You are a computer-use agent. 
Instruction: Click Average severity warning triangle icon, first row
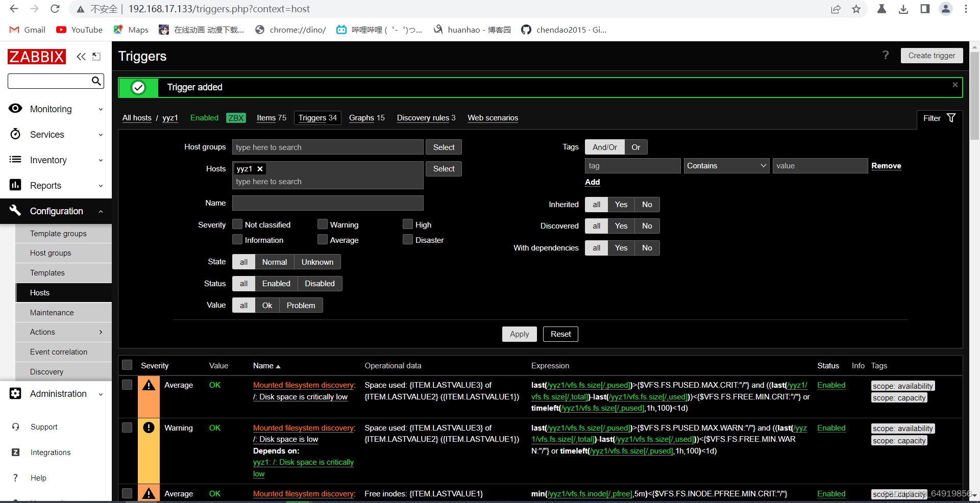tap(149, 385)
